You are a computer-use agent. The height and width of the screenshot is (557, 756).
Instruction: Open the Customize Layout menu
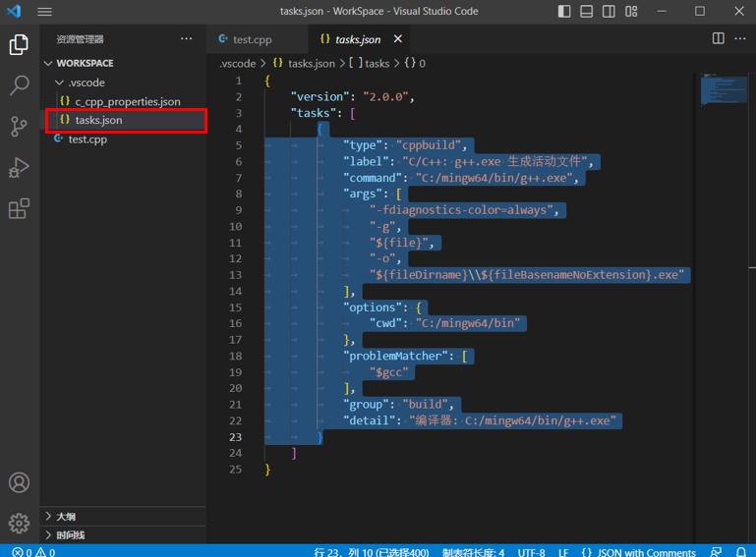pos(631,11)
